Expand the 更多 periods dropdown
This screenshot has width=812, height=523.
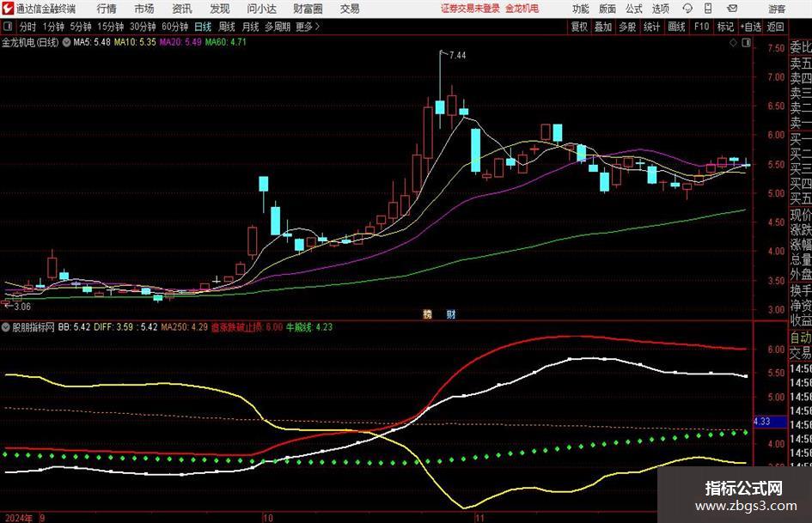click(x=308, y=27)
